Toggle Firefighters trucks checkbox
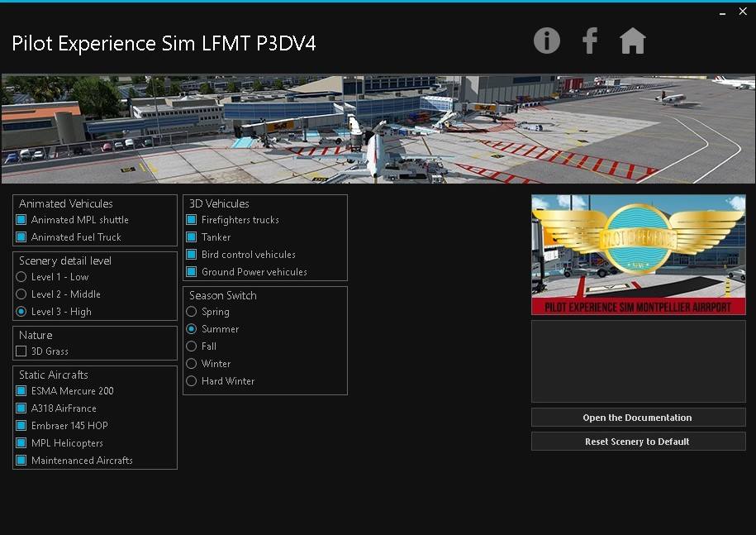The width and height of the screenshot is (756, 535). coord(192,220)
